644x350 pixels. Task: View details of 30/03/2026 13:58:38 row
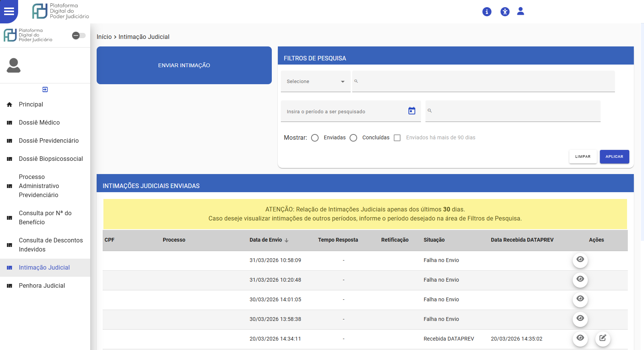pos(580,319)
